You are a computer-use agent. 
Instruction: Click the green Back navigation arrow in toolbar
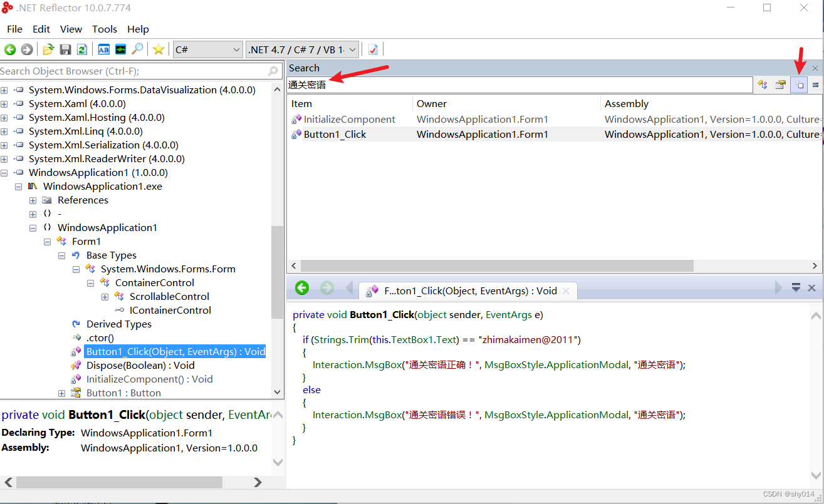pos(10,49)
